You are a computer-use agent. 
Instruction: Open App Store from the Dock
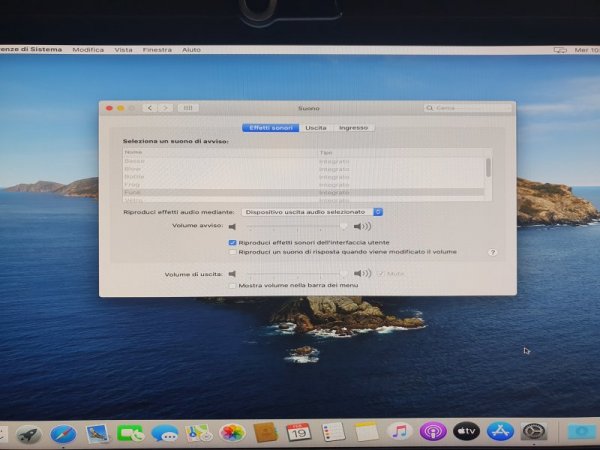[x=500, y=431]
